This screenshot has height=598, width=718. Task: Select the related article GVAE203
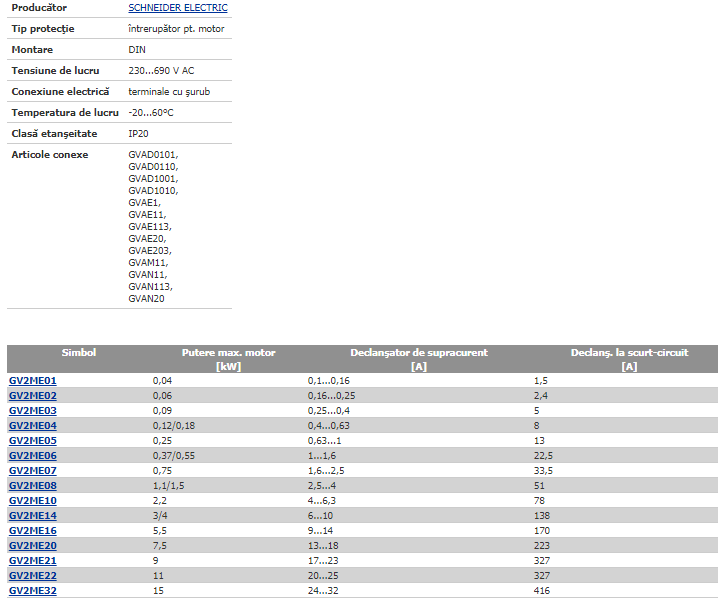pos(150,250)
